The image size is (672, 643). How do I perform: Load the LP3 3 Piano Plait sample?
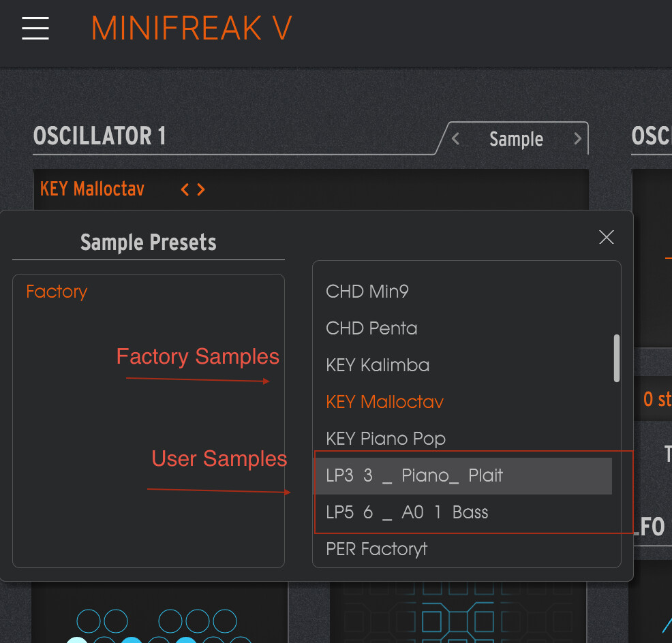pos(414,475)
